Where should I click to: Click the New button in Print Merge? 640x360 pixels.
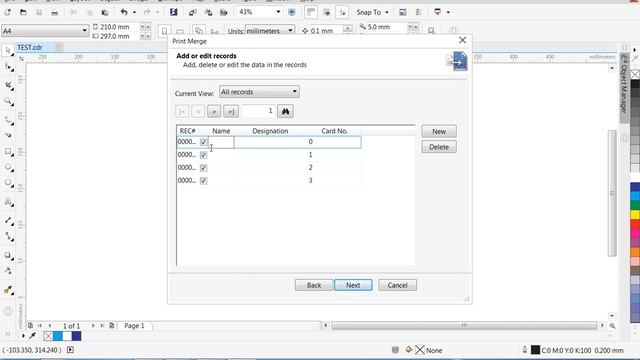pyautogui.click(x=439, y=131)
